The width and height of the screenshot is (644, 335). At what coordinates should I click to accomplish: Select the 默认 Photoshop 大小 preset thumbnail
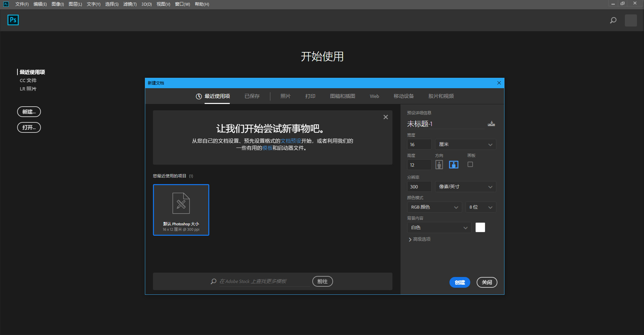tap(181, 210)
